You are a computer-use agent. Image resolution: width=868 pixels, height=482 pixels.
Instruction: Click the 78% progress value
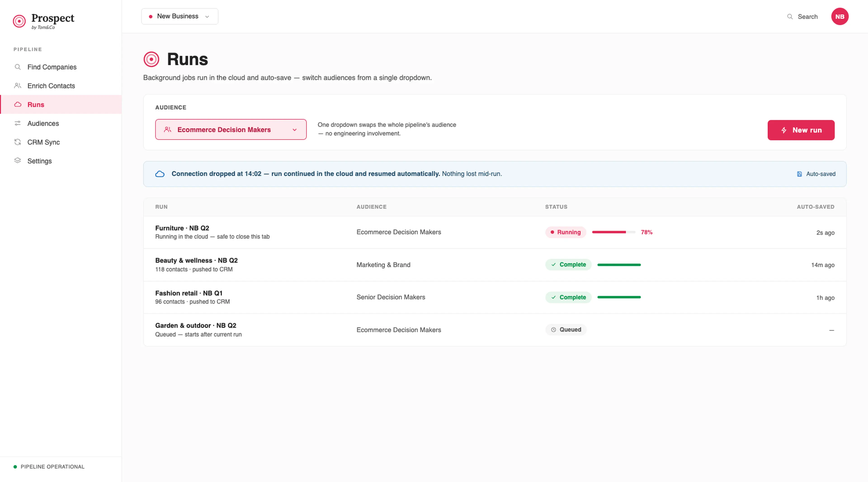[646, 232]
